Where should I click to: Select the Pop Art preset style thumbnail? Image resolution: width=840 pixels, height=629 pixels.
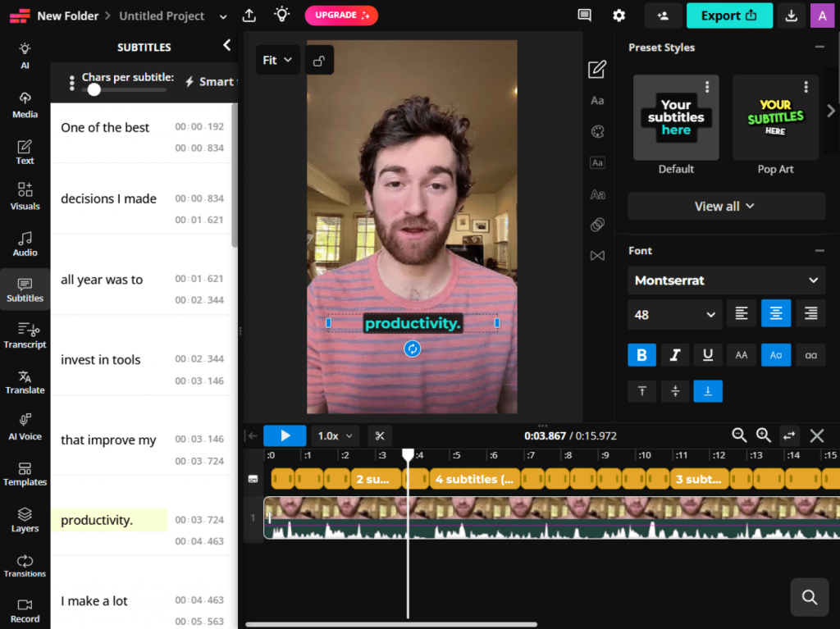pos(775,117)
